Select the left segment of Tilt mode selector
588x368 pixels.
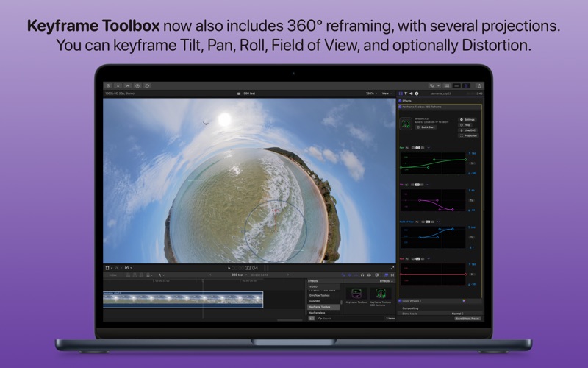(x=413, y=185)
